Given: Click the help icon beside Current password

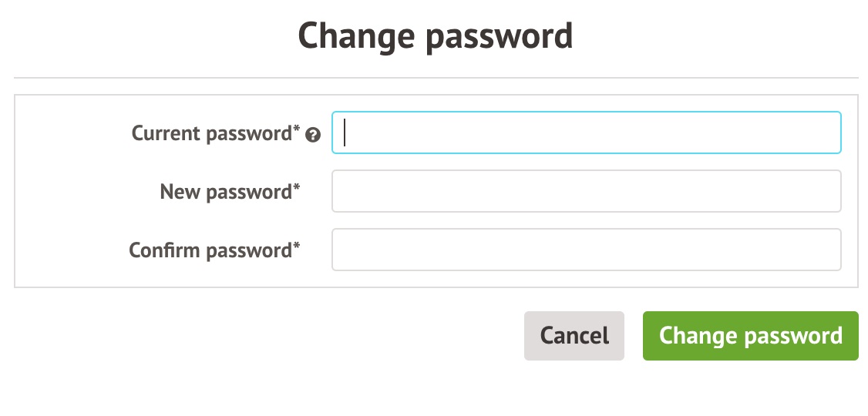Looking at the screenshot, I should coord(313,134).
